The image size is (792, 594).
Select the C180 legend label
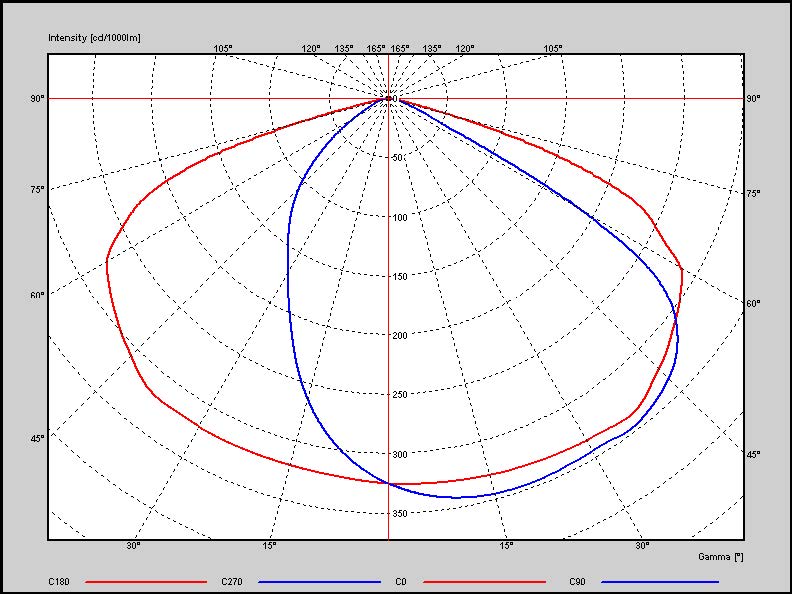[59, 581]
